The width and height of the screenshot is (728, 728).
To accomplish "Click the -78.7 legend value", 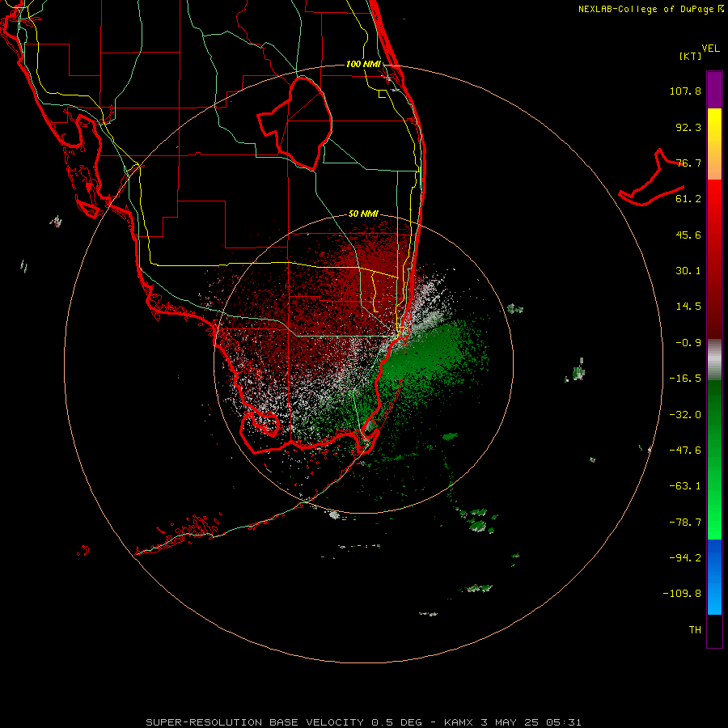I will pyautogui.click(x=685, y=523).
